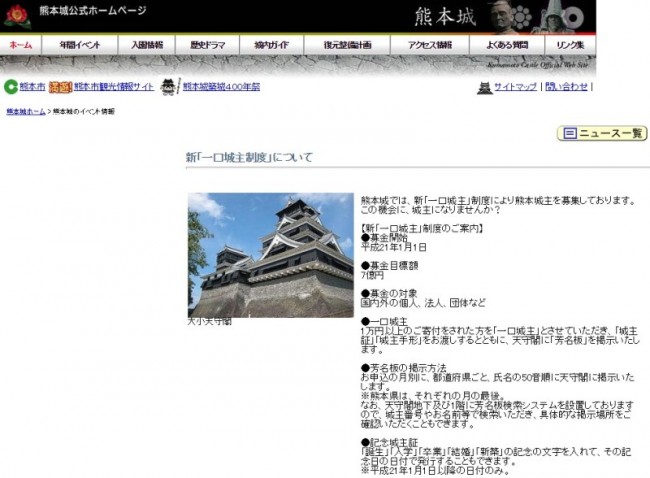Open the 復元整備計画 menu tab
The height and width of the screenshot is (478, 650).
tap(347, 45)
